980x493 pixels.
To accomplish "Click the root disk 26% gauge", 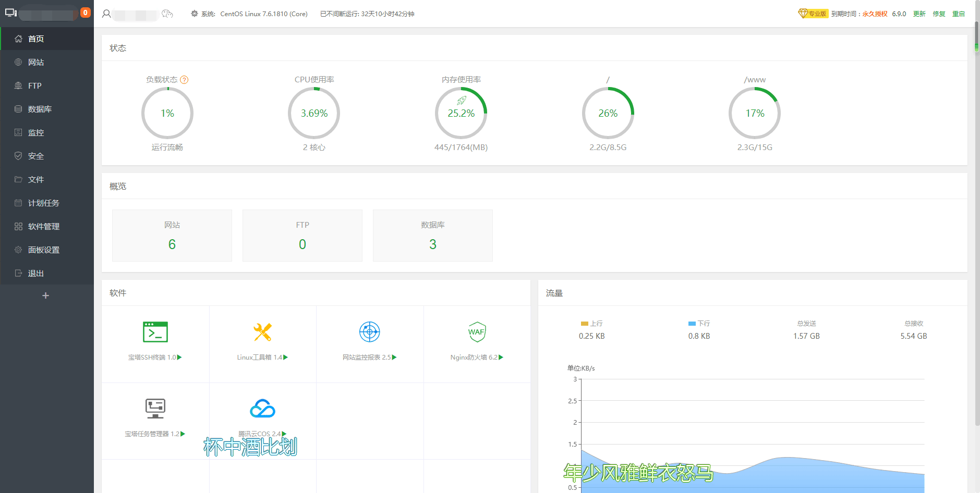I will [x=608, y=113].
